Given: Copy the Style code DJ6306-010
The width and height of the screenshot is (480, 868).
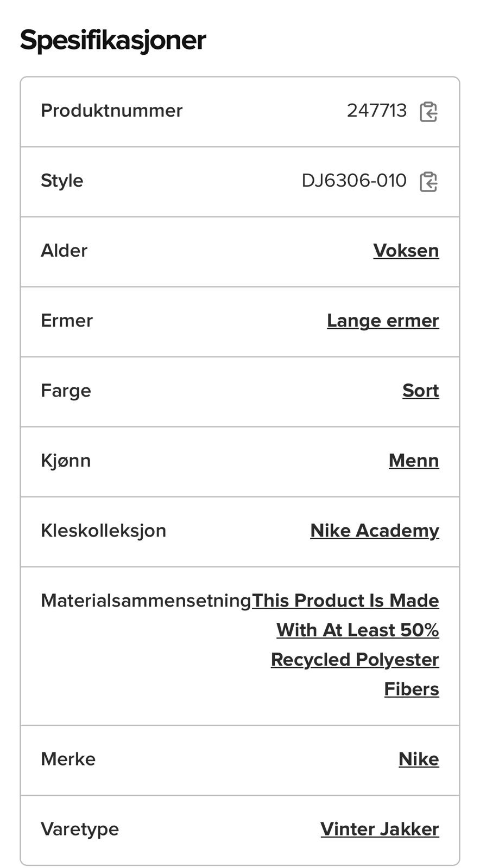Looking at the screenshot, I should tap(428, 182).
